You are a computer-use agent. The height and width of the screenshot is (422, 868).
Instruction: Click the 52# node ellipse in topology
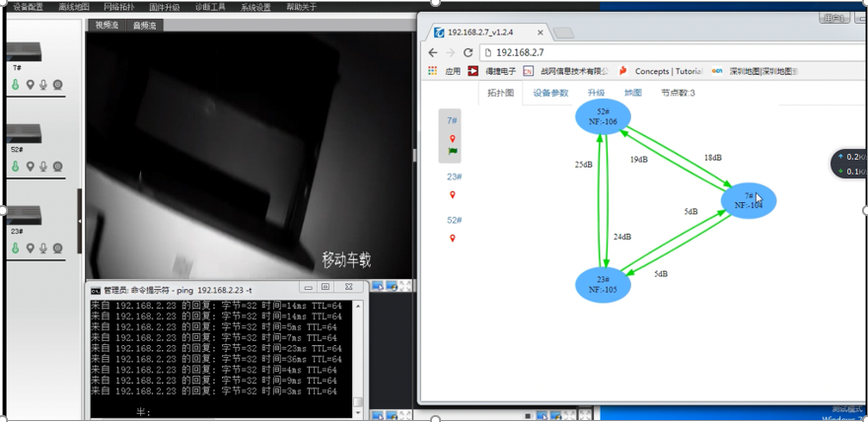tap(603, 116)
